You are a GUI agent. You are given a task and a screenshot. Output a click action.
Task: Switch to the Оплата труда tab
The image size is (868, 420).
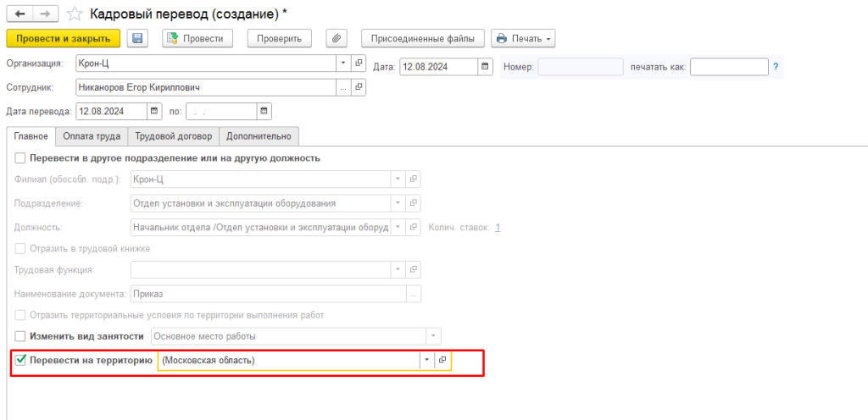tap(92, 136)
